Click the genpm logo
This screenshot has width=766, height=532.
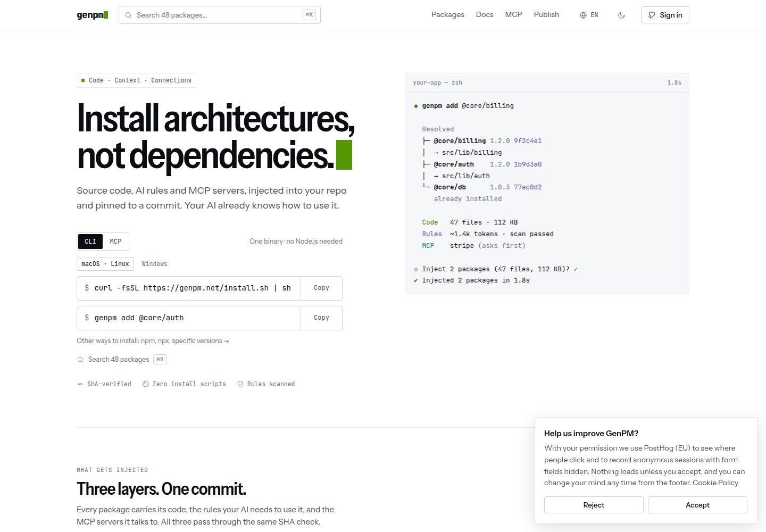click(93, 15)
